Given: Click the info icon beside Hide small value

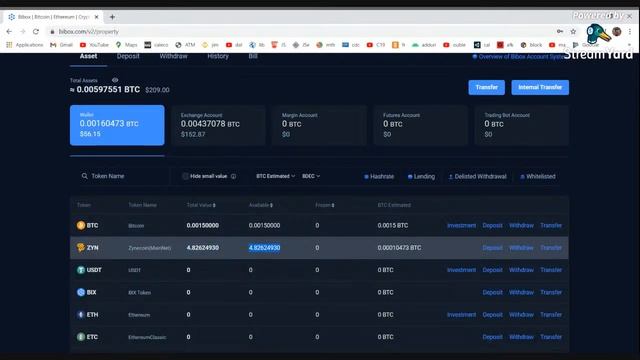Looking at the screenshot, I should [x=233, y=176].
